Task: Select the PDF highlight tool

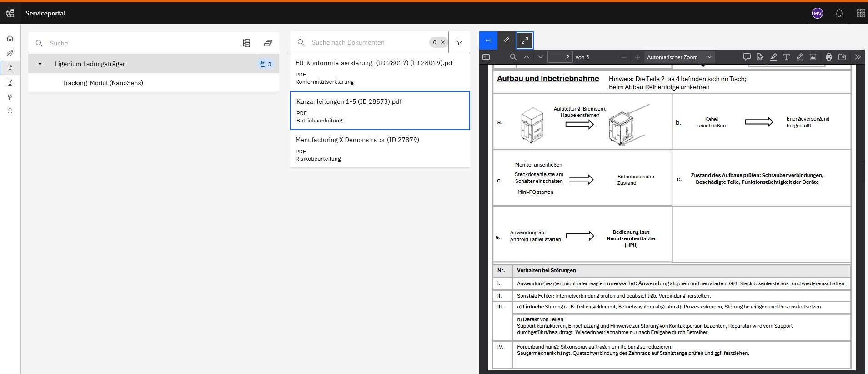Action: point(773,57)
